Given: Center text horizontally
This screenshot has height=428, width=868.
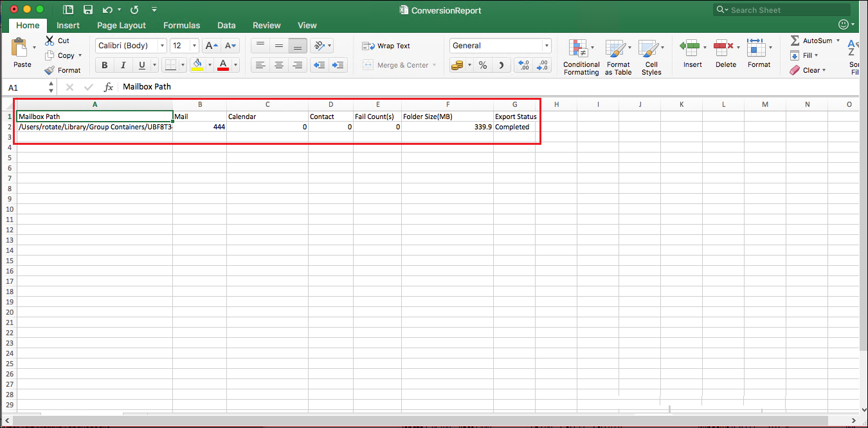Looking at the screenshot, I should 278,65.
